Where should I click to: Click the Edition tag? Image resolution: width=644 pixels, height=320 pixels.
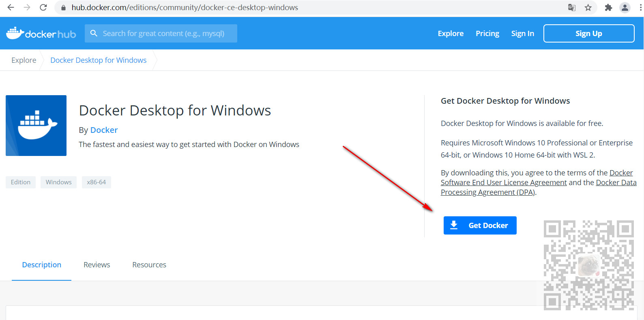(21, 182)
